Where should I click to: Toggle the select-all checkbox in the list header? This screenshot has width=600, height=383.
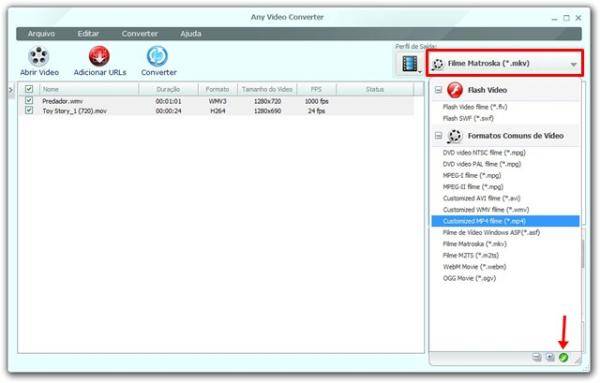29,89
